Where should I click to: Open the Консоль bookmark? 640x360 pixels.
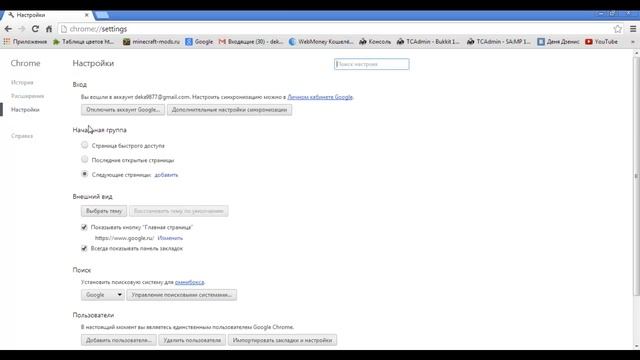pos(375,42)
